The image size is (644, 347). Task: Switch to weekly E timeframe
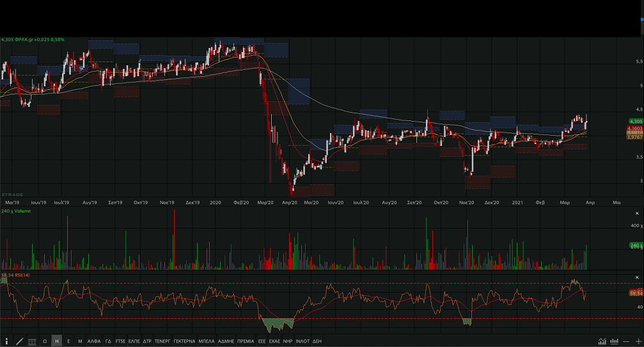pos(68,341)
